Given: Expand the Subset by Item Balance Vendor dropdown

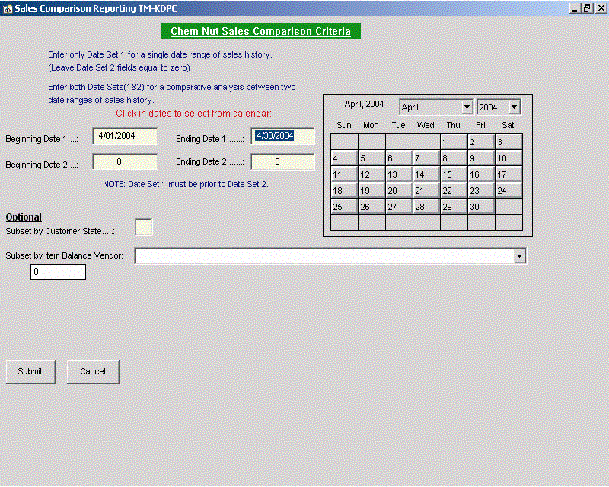Looking at the screenshot, I should click(520, 256).
